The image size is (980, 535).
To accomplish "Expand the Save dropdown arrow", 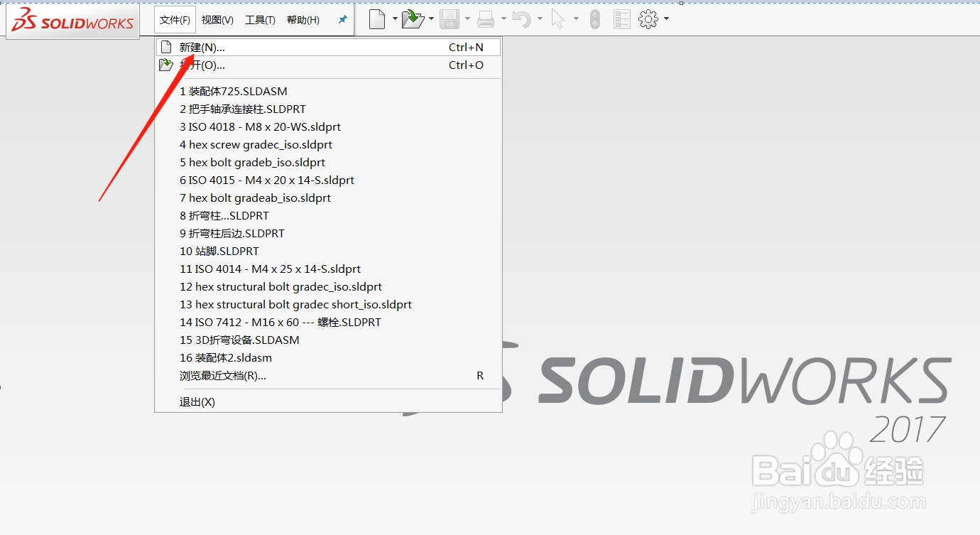I will click(467, 19).
